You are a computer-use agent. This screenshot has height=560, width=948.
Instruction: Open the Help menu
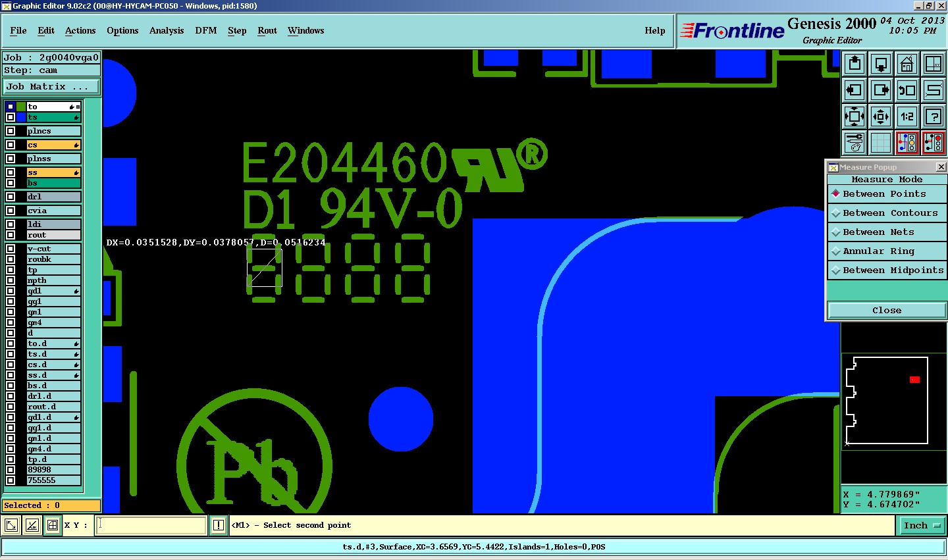tap(655, 30)
